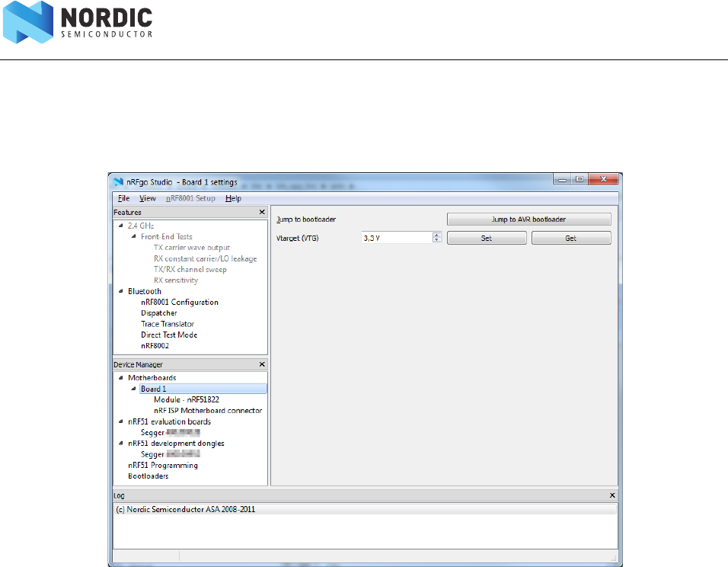Open the nRF8001 Setup menu

pyautogui.click(x=191, y=198)
